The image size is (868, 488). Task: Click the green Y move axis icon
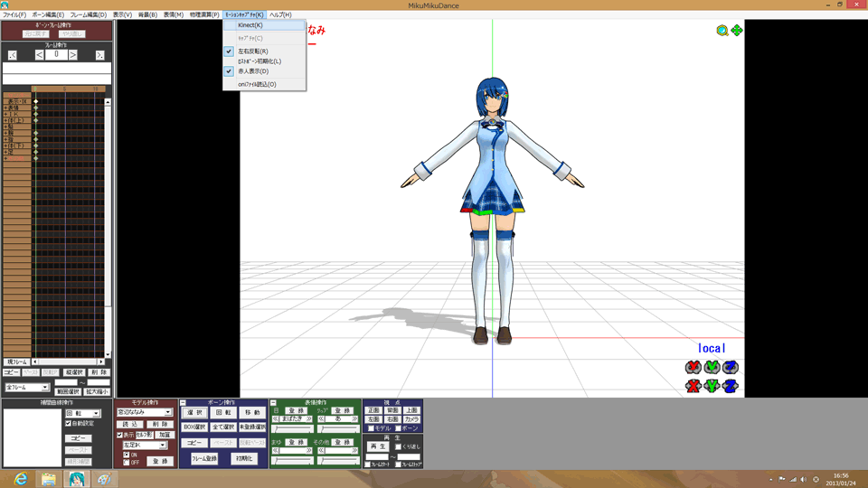pos(712,386)
